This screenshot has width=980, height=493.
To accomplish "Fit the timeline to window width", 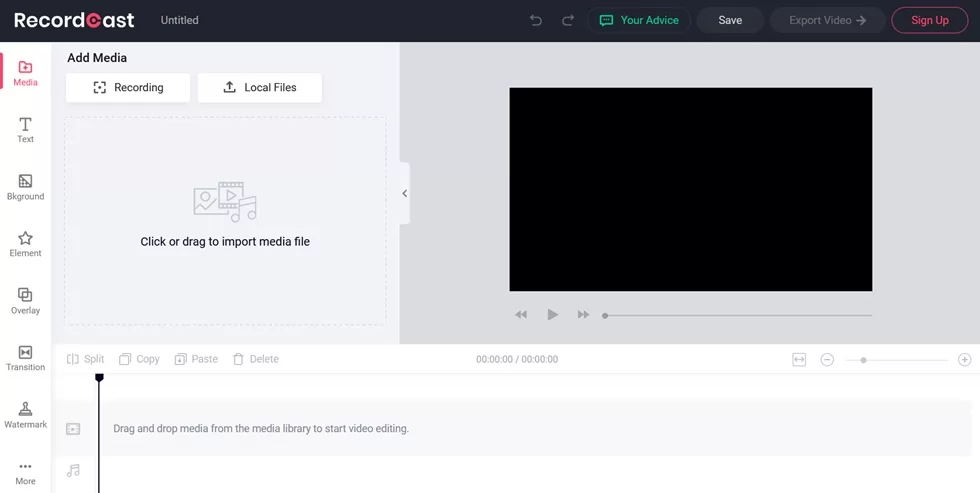I will pyautogui.click(x=799, y=359).
